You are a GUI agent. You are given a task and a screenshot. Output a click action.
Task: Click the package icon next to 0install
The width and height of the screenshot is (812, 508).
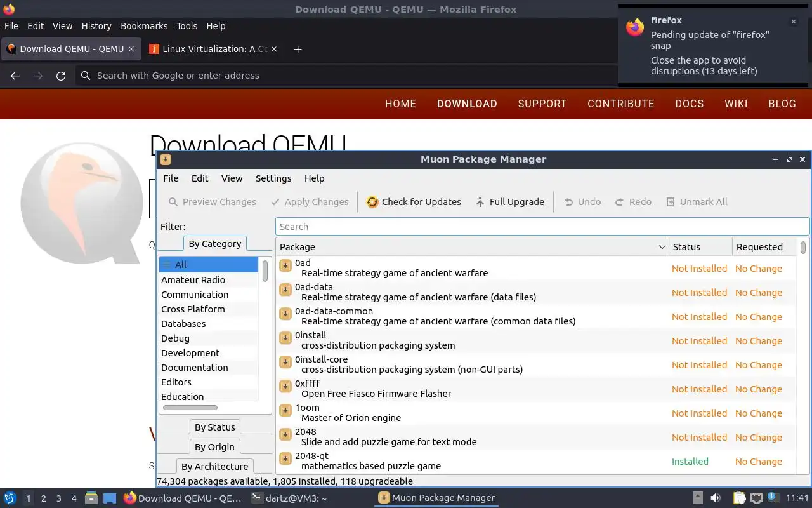point(285,338)
